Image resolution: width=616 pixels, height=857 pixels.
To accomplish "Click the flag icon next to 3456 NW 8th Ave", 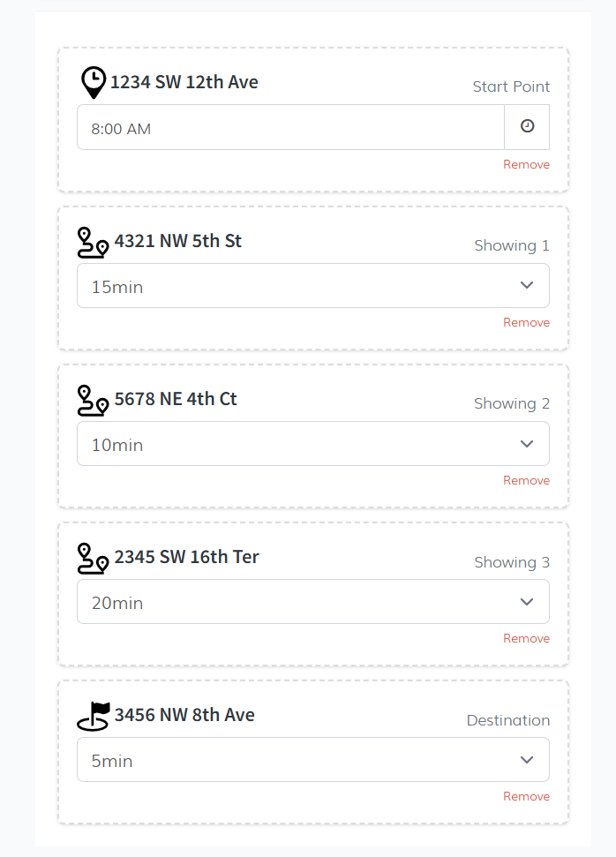I will pyautogui.click(x=93, y=716).
